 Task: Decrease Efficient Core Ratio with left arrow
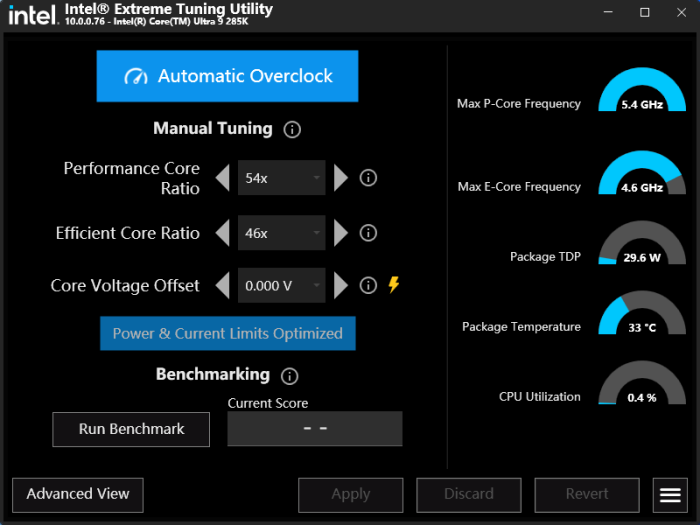(x=223, y=233)
